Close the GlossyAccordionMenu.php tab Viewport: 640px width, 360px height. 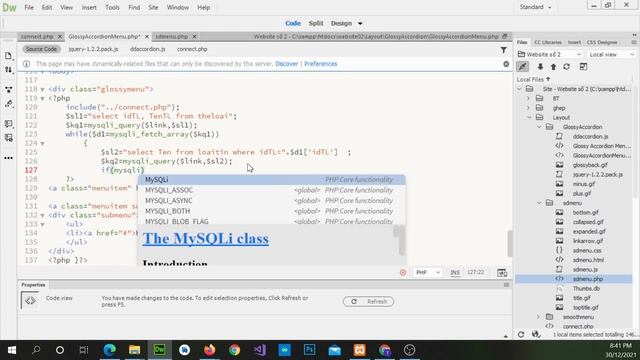(147, 37)
